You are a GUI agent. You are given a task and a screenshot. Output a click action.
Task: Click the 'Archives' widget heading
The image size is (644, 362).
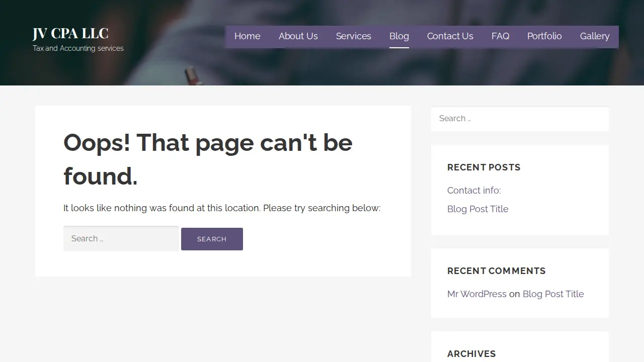click(471, 353)
